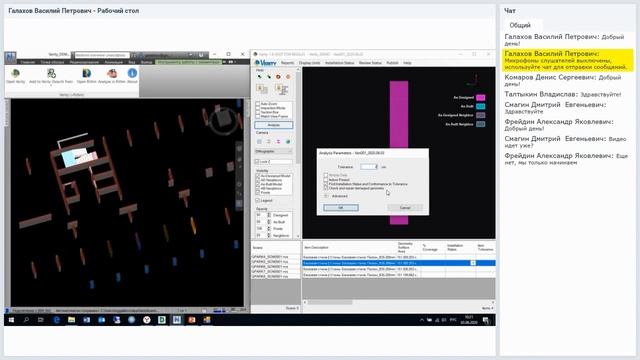Open Installation Status menu

pos(339,63)
